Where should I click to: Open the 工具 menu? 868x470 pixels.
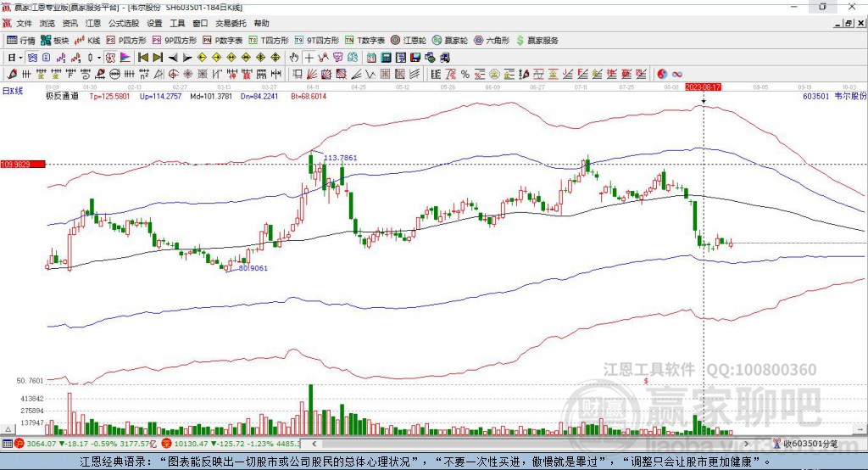[177, 23]
